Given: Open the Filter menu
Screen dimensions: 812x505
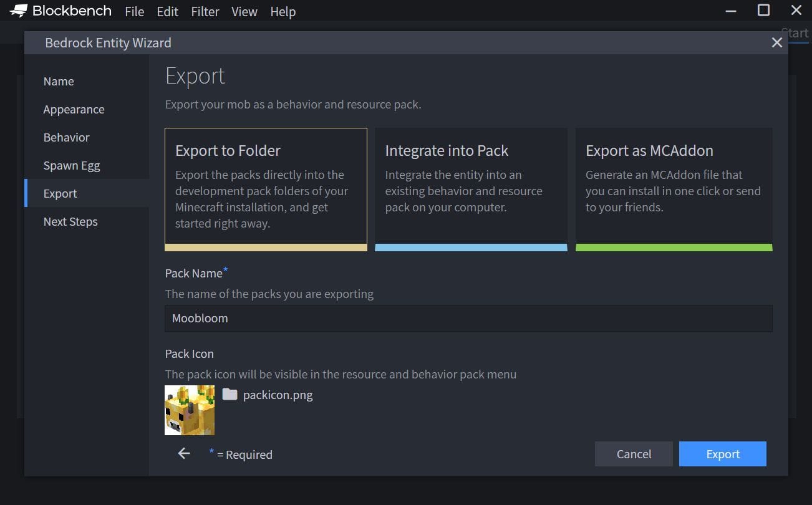Looking at the screenshot, I should pyautogui.click(x=205, y=11).
